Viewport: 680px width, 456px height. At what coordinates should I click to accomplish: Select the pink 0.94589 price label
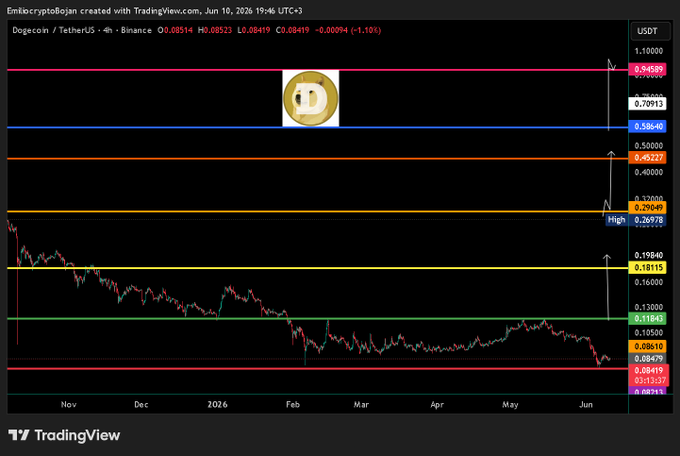(x=647, y=69)
